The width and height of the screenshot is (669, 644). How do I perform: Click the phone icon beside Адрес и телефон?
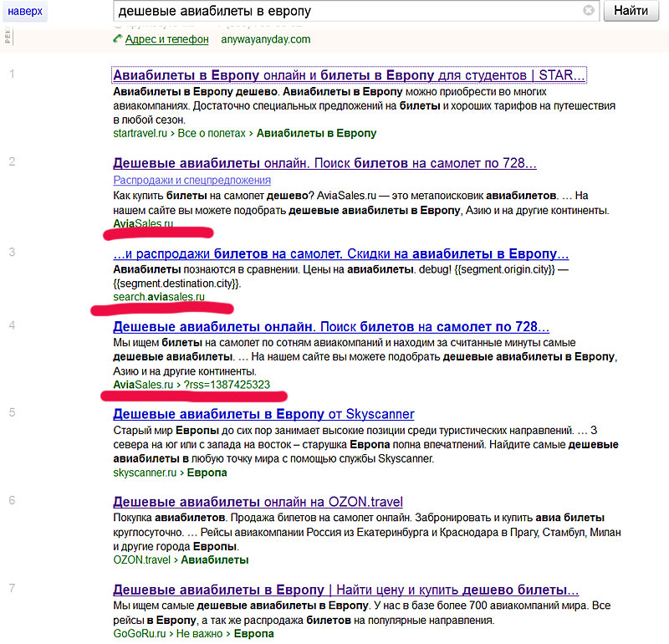[x=117, y=39]
